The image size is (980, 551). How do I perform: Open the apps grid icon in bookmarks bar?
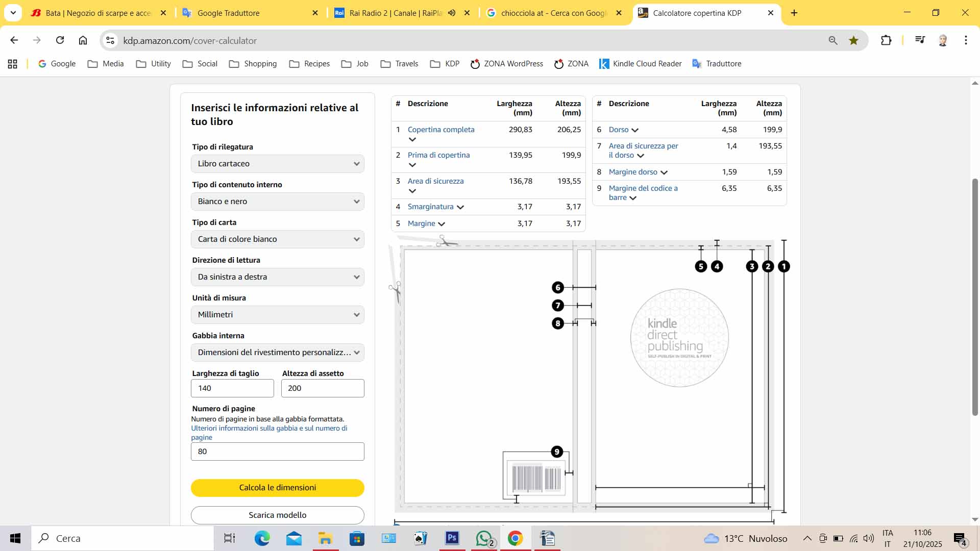[x=13, y=64]
